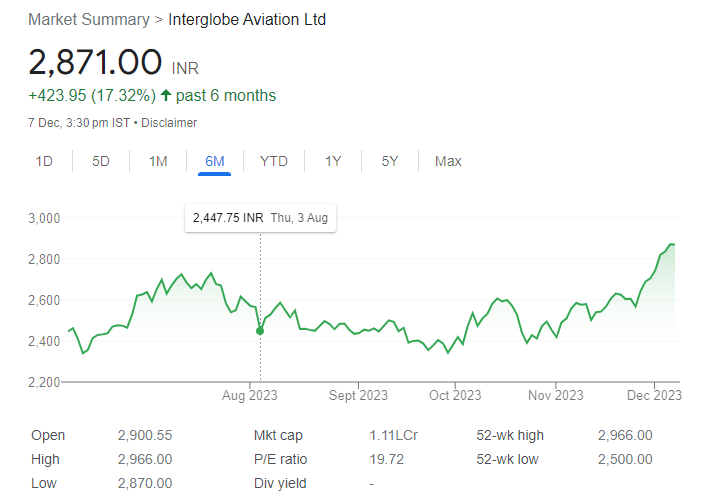Select the 1D time range tab
Viewport: 707px width, 500px height.
point(44,161)
